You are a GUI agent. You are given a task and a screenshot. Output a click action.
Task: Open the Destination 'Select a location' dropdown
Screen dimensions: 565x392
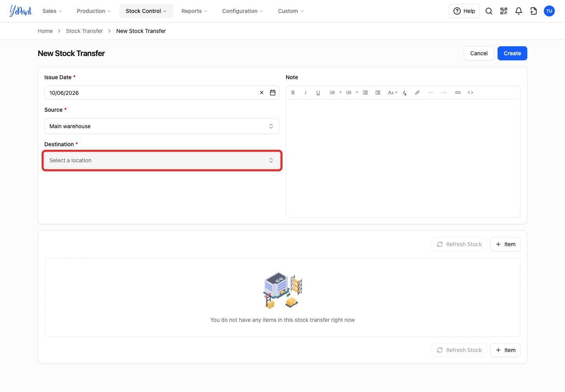[x=162, y=160]
